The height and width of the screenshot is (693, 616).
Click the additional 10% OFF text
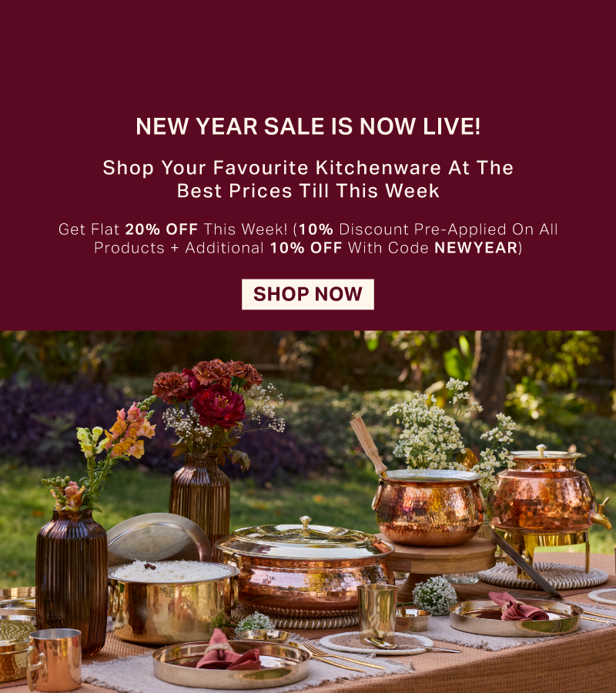click(x=306, y=247)
